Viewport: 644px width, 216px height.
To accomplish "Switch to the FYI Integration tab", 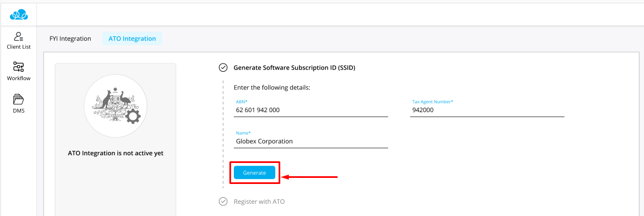I will click(x=70, y=39).
